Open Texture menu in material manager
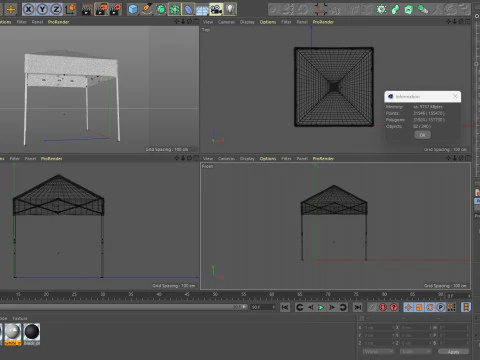480x360 pixels. click(20, 319)
